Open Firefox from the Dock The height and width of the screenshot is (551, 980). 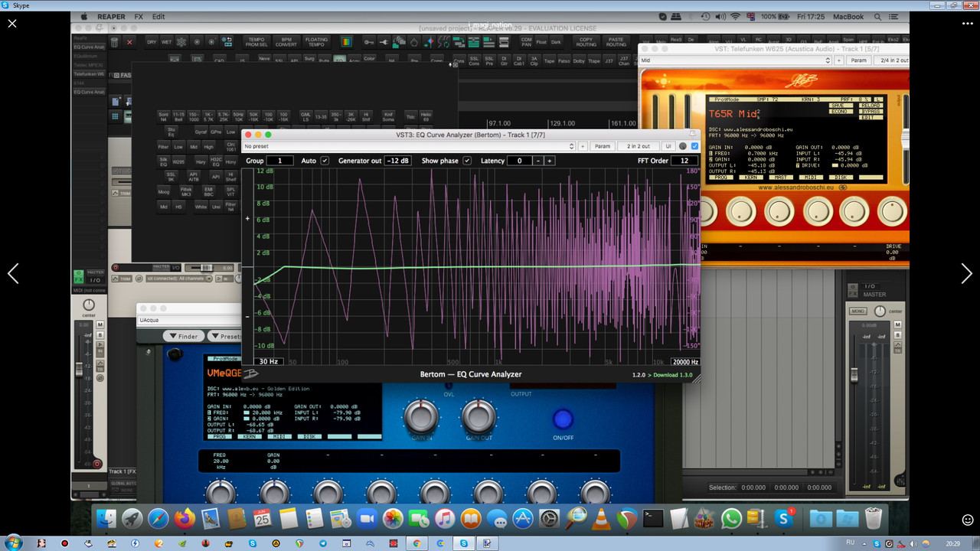[185, 519]
